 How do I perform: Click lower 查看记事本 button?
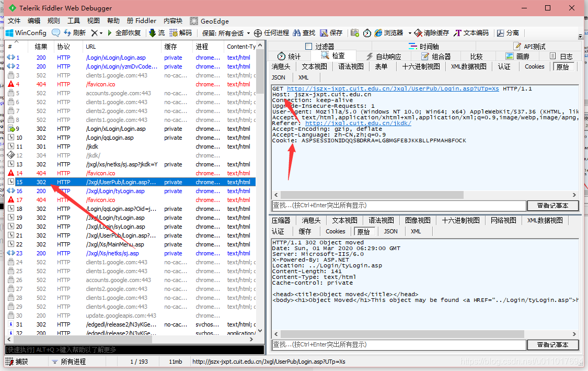coord(553,345)
